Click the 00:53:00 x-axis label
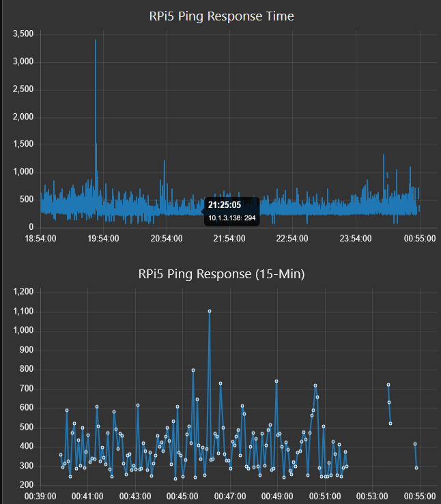Viewport: 441px width, 504px height. click(x=372, y=496)
